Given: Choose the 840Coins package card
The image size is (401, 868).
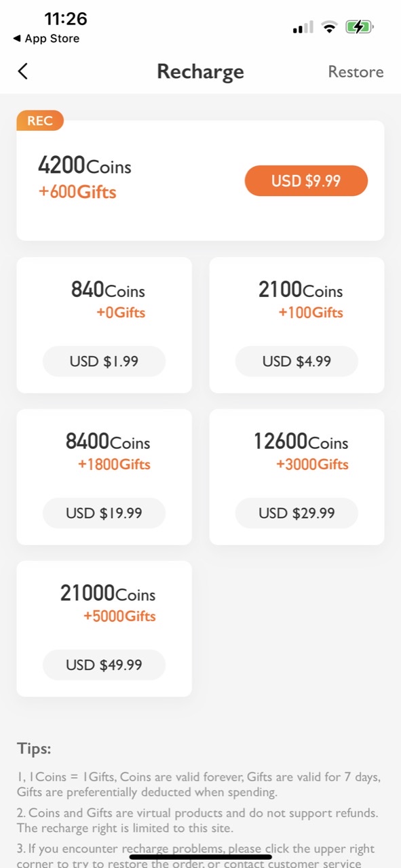Looking at the screenshot, I should click(x=104, y=325).
